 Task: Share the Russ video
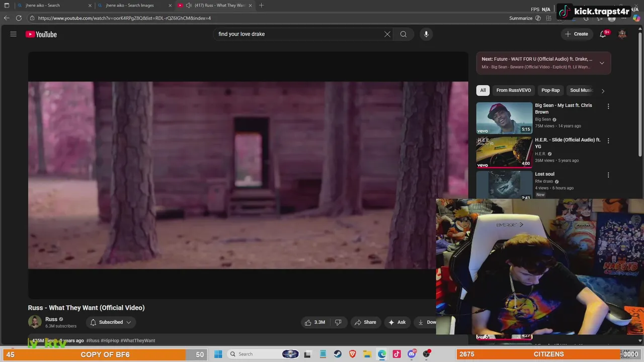pos(365,322)
